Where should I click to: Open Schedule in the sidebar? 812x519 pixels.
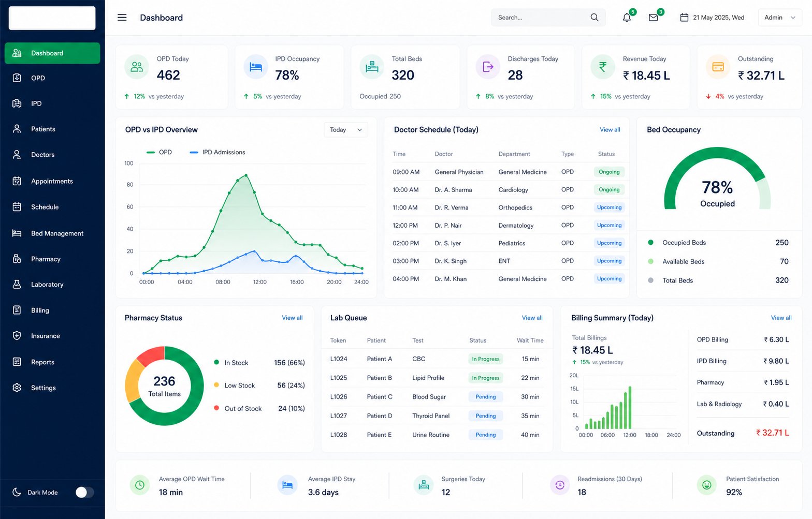52,207
